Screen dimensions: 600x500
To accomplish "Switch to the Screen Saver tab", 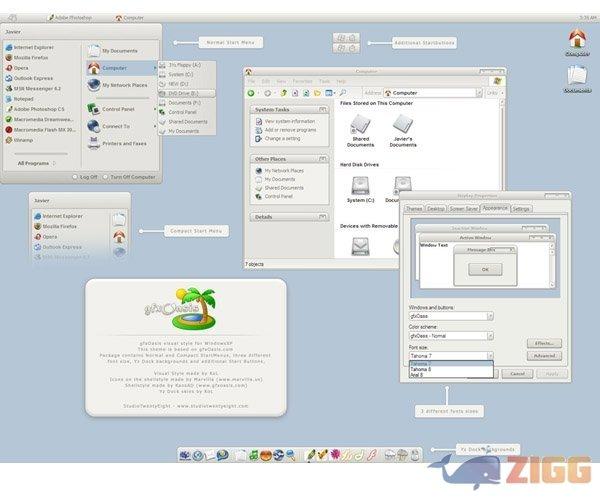I will pyautogui.click(x=463, y=208).
